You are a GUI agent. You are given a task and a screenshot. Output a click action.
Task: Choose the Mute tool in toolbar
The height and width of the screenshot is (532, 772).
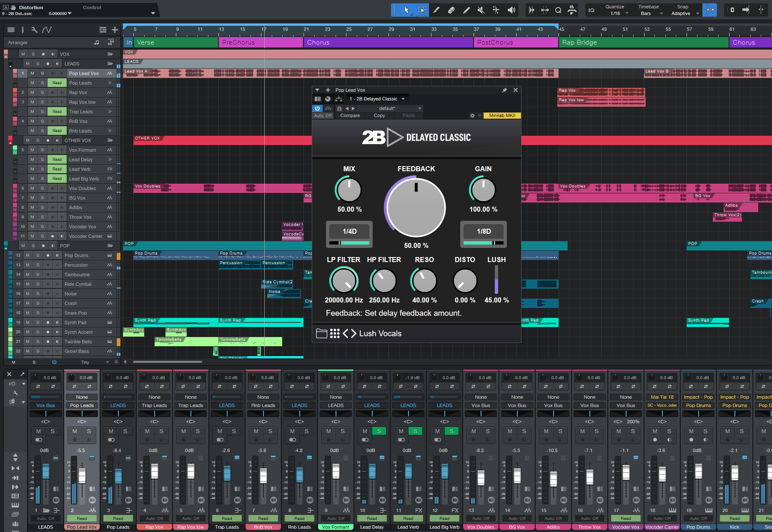click(481, 10)
